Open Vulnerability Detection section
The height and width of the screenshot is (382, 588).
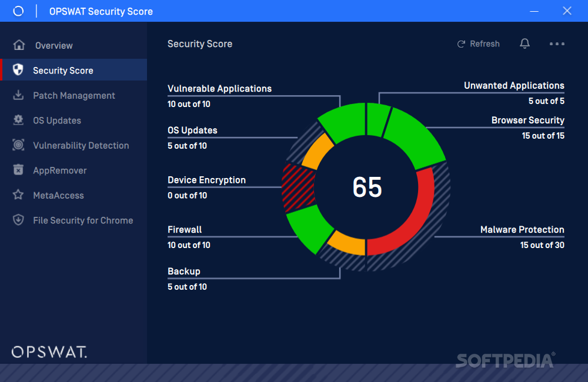point(73,145)
